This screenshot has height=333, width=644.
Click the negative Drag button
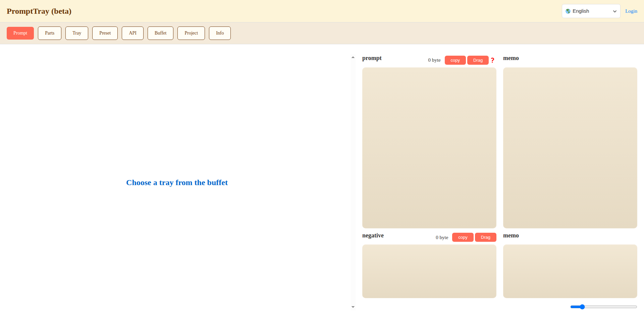click(x=486, y=237)
